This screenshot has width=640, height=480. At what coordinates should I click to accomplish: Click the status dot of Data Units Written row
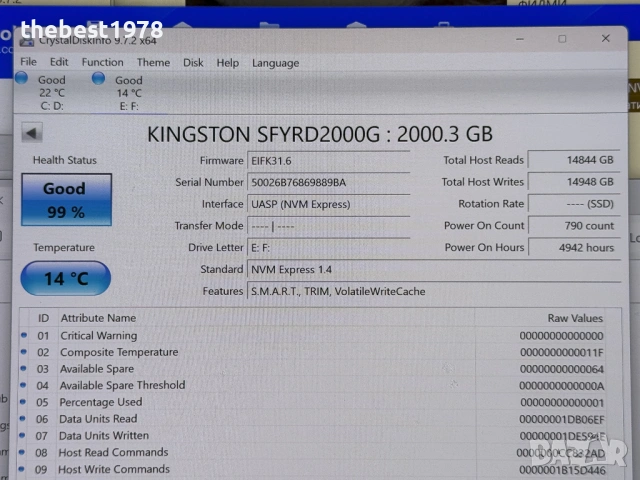click(x=22, y=435)
